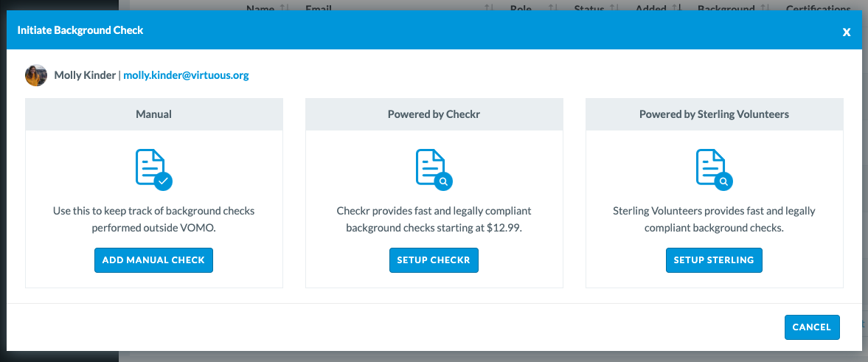Sort by Email column in background table
868x362 pixels.
489,8
